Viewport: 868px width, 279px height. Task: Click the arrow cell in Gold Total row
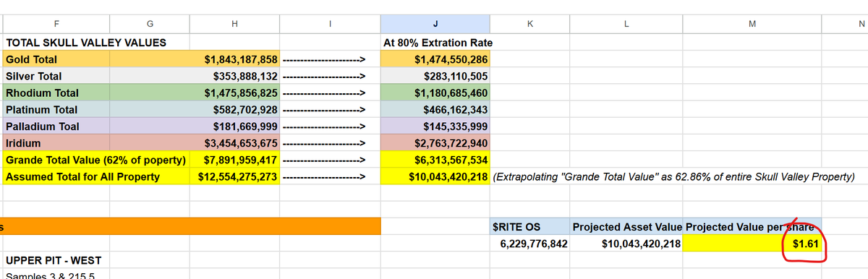330,59
